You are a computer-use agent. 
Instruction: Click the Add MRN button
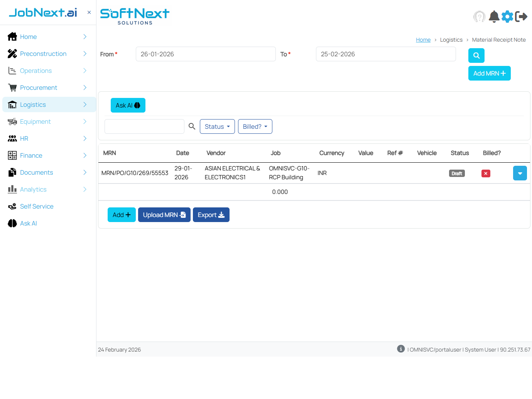489,73
